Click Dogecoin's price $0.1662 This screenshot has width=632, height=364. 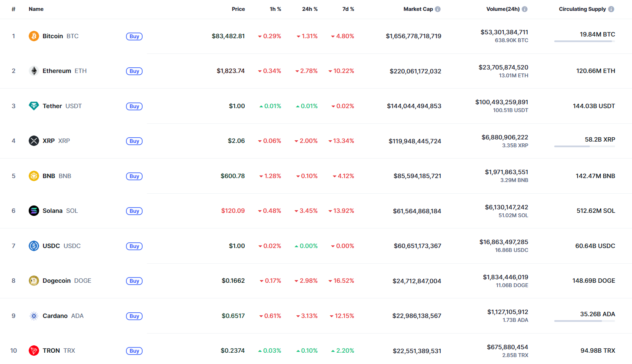click(x=233, y=281)
